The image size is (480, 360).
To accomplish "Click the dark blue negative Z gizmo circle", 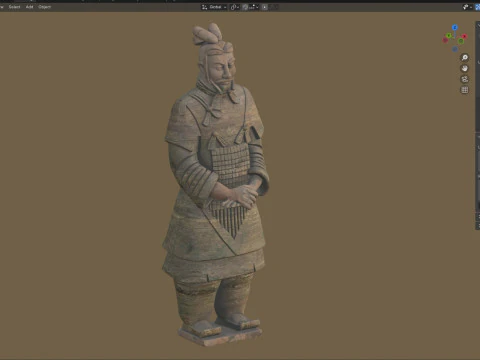I will coord(455,49).
